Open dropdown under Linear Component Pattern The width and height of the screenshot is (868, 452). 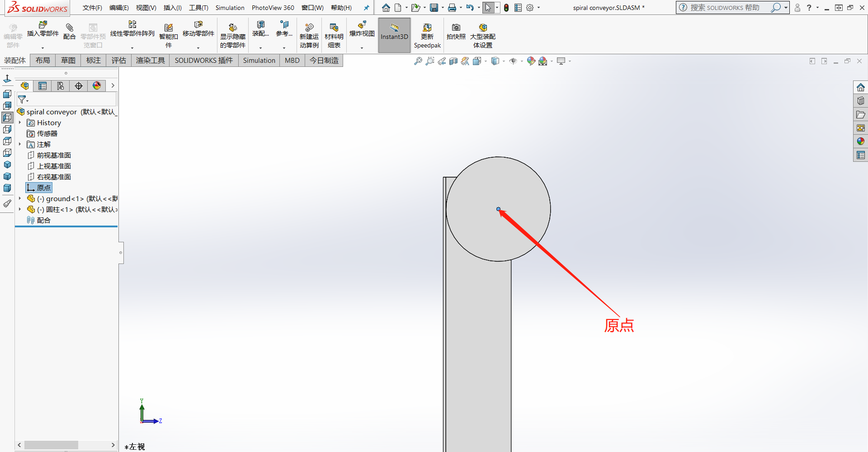pos(132,48)
